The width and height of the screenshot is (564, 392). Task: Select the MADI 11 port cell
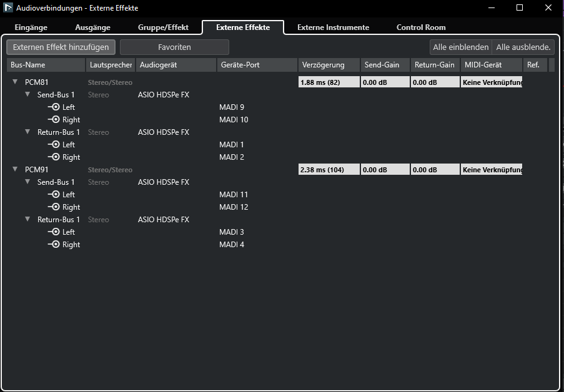click(234, 195)
